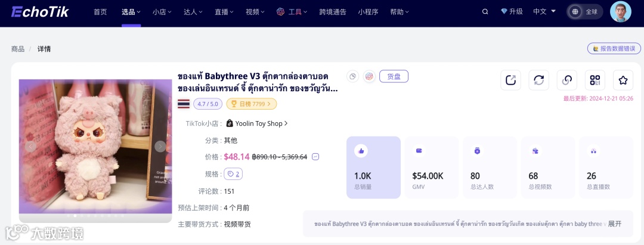Open the 中文 language dropdown
The width and height of the screenshot is (644, 245).
click(x=543, y=11)
